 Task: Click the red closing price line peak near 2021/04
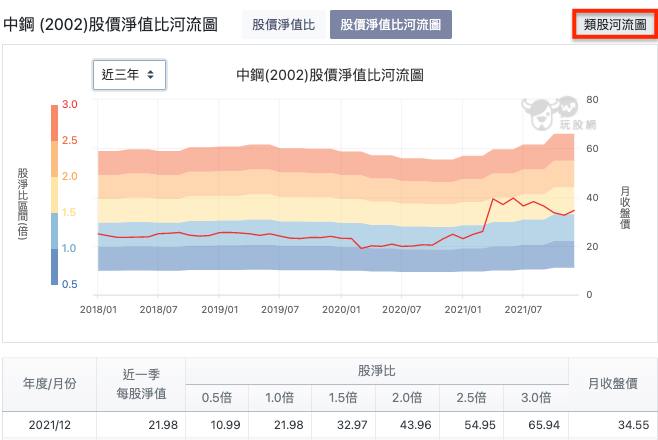[x=493, y=199]
